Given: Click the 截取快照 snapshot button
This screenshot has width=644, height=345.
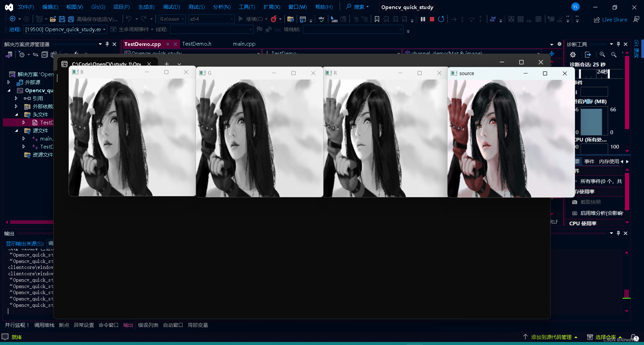Looking at the screenshot, I should tap(586, 202).
